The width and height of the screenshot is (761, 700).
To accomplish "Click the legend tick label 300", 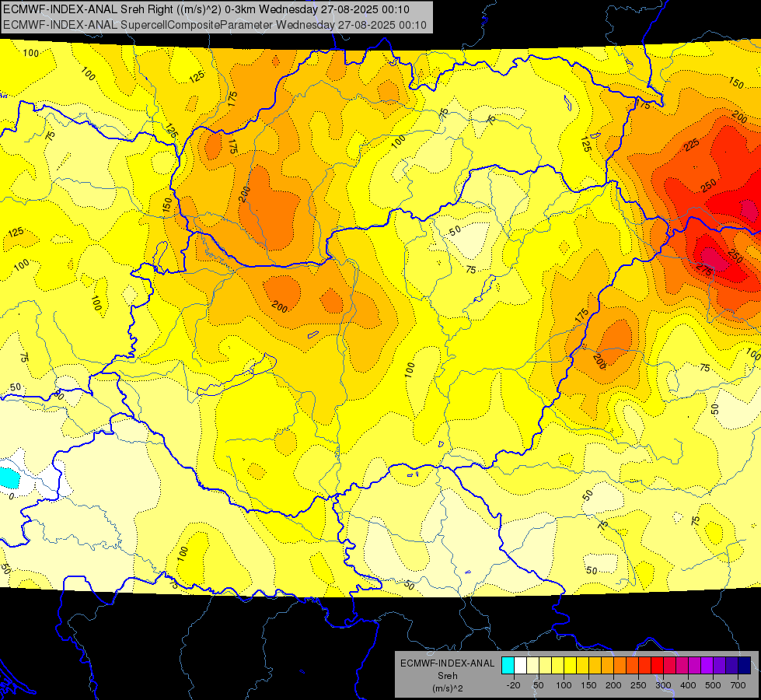I will [x=663, y=685].
